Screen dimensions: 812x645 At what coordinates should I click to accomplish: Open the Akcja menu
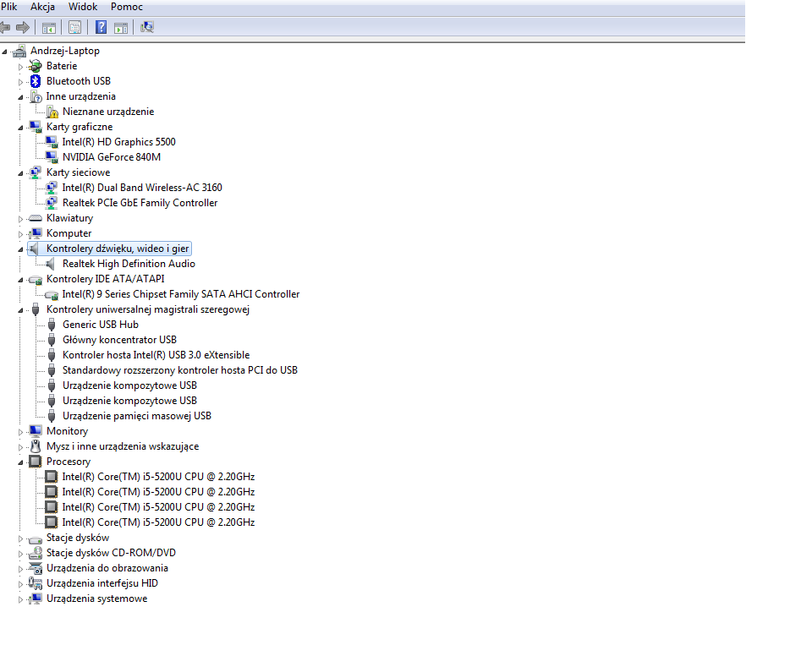42,7
